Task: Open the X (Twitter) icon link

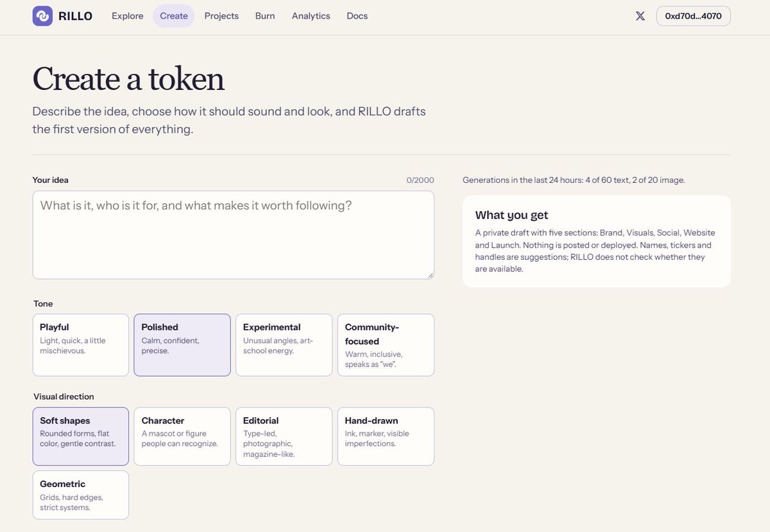Action: (640, 16)
